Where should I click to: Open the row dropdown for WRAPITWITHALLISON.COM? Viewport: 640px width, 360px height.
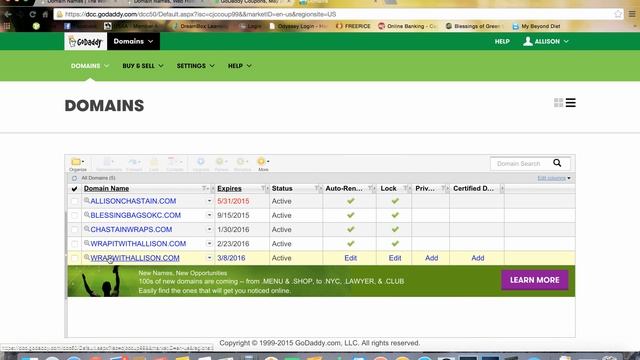[x=209, y=244]
